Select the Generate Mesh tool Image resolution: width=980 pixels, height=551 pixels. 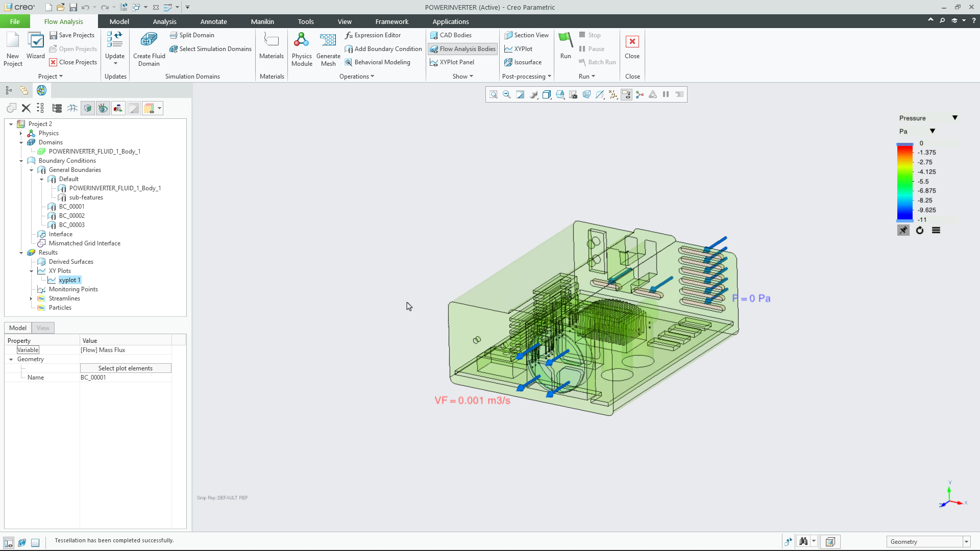pos(328,48)
